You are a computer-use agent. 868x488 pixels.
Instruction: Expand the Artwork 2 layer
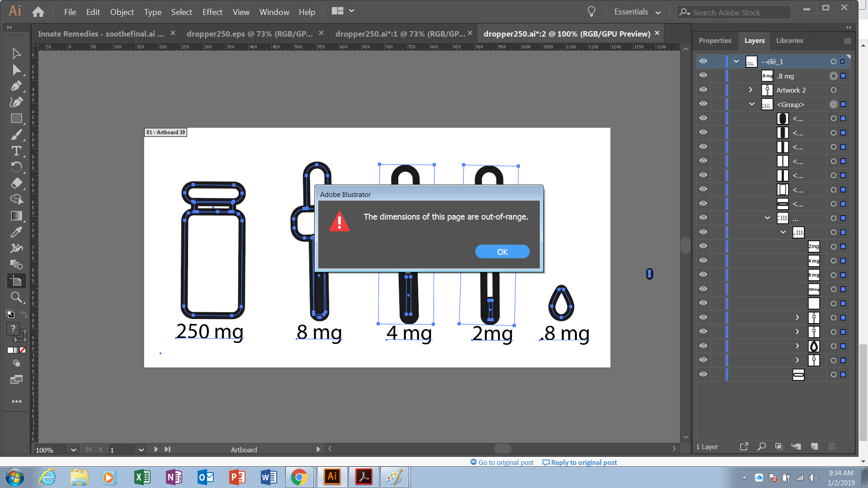click(750, 90)
